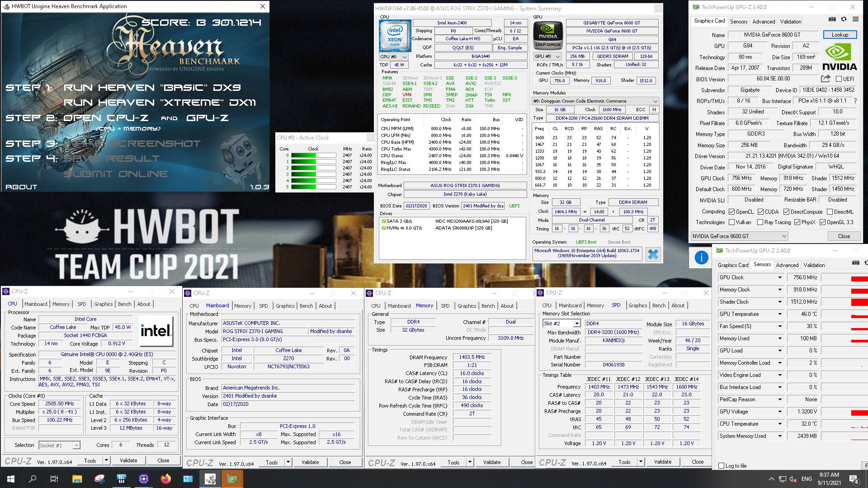Open Graphics tab in CPU-Z Mainboard window
868x488 pixels.
(285, 306)
